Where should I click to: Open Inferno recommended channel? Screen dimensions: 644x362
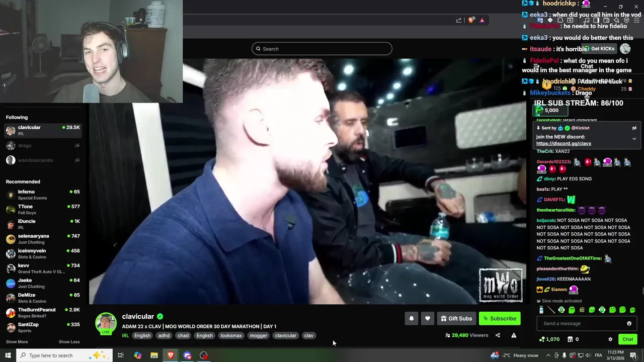[43, 195]
